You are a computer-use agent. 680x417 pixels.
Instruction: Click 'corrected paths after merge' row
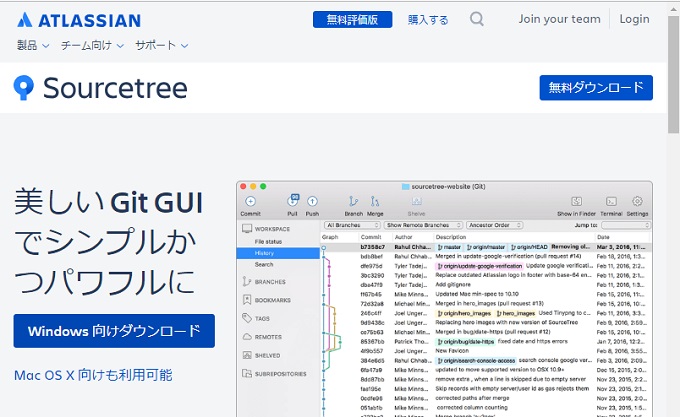[x=486, y=398]
